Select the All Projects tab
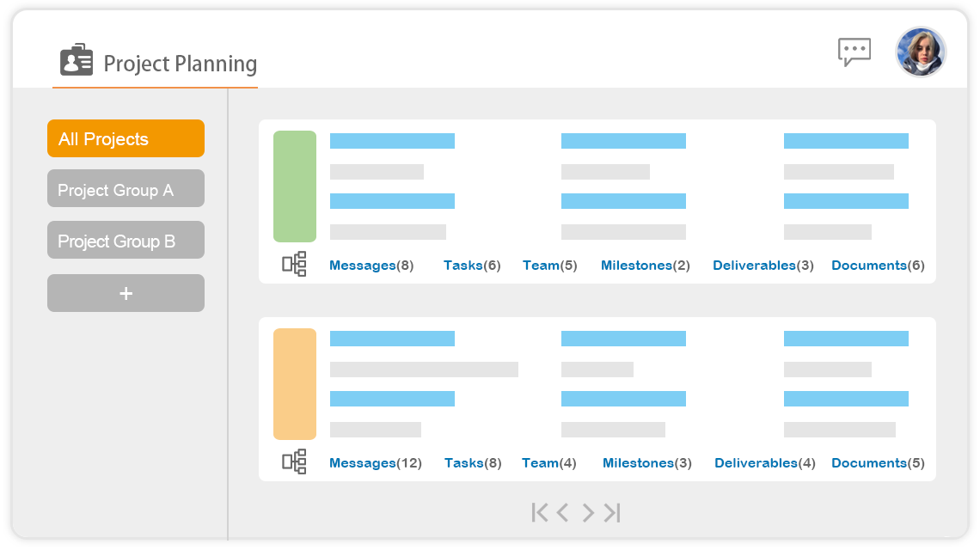Viewport: 980px width, 550px height. 126,138
